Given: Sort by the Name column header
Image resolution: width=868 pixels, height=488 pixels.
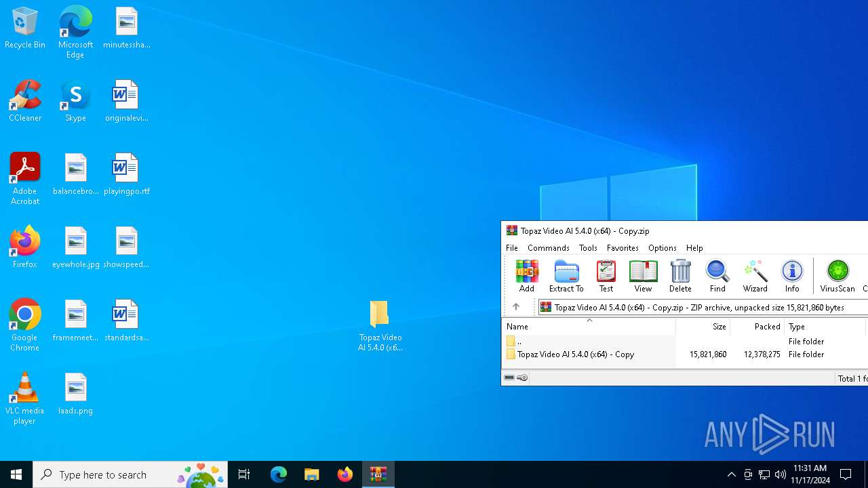Looking at the screenshot, I should click(x=589, y=327).
